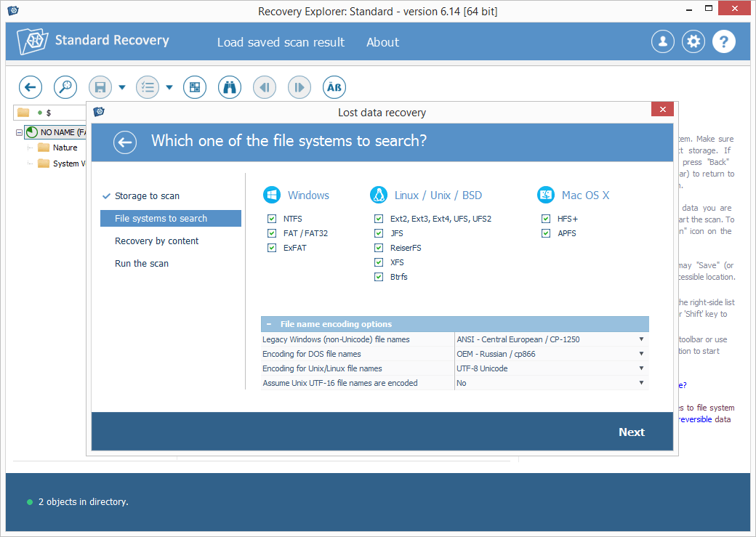Click the previous result toolbar icon
The width and height of the screenshot is (756, 537).
265,87
